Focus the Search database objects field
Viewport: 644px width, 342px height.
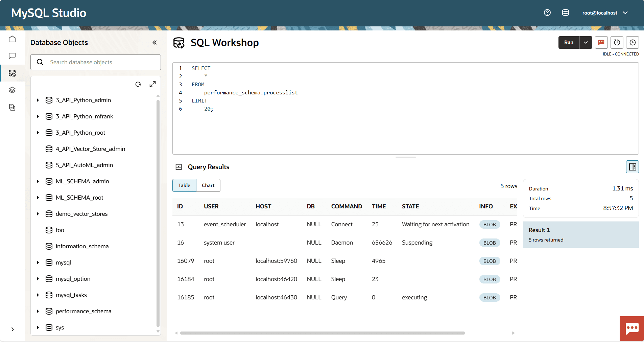point(96,62)
